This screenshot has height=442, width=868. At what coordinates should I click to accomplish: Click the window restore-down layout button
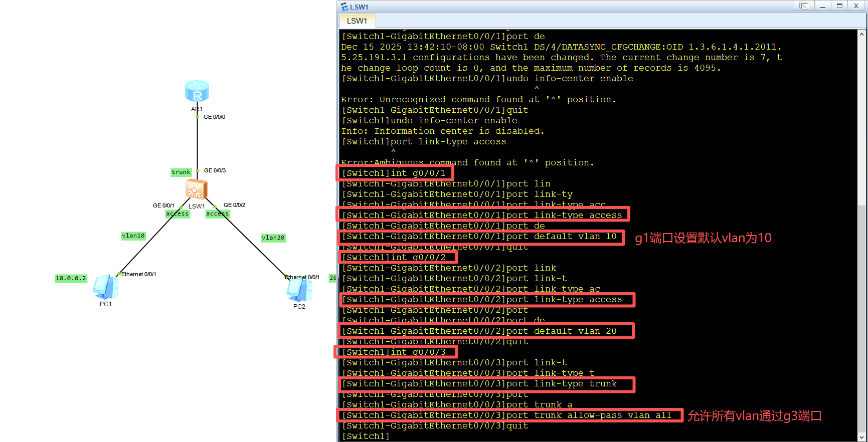point(804,6)
